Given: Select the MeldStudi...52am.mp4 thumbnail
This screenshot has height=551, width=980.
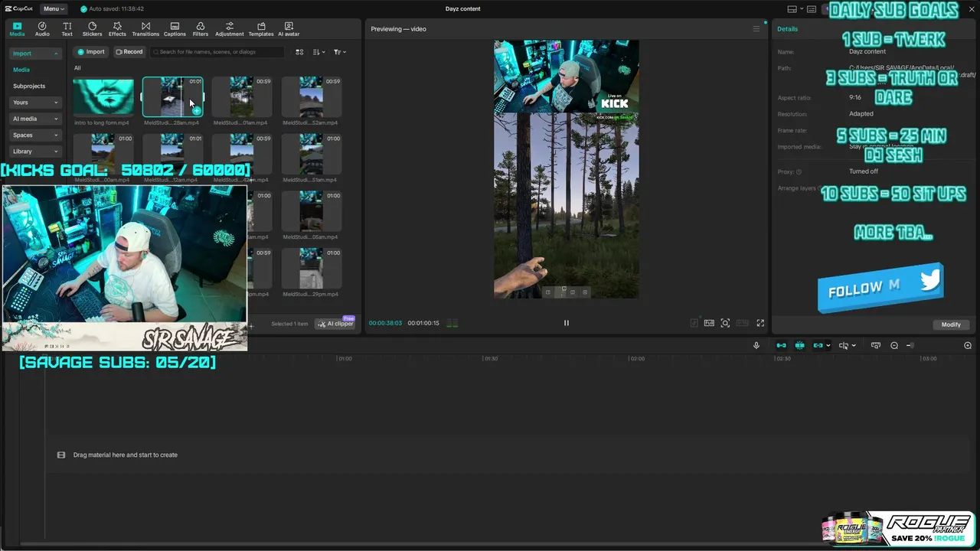Looking at the screenshot, I should tap(312, 96).
